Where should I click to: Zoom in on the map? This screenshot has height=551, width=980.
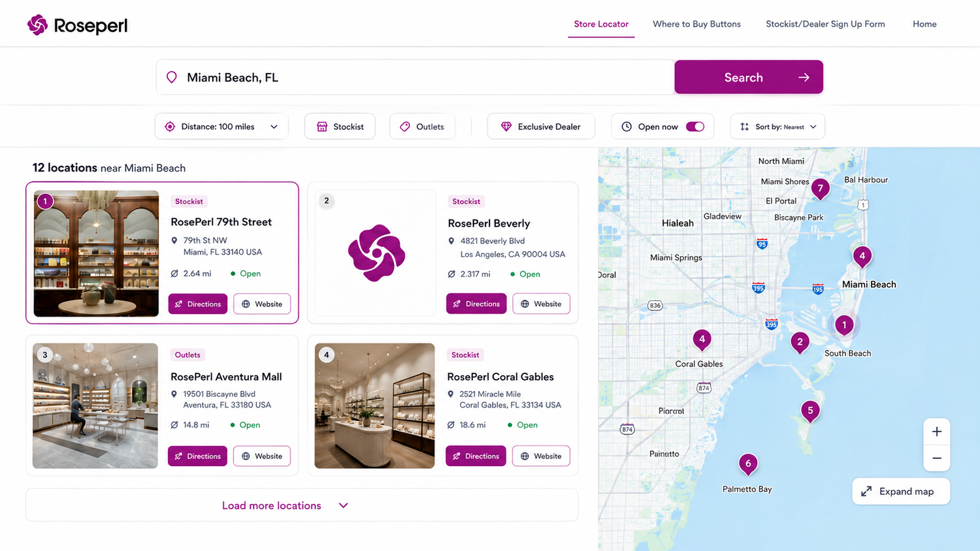coord(937,432)
